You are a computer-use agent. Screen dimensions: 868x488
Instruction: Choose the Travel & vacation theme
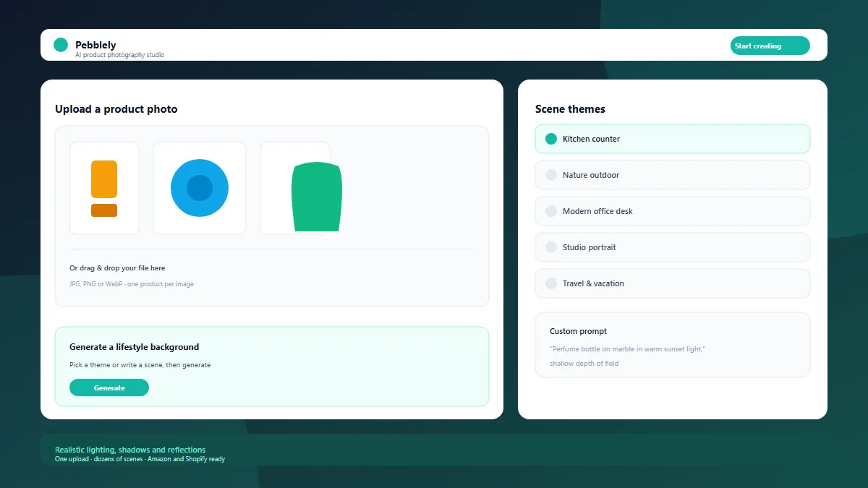pyautogui.click(x=673, y=283)
